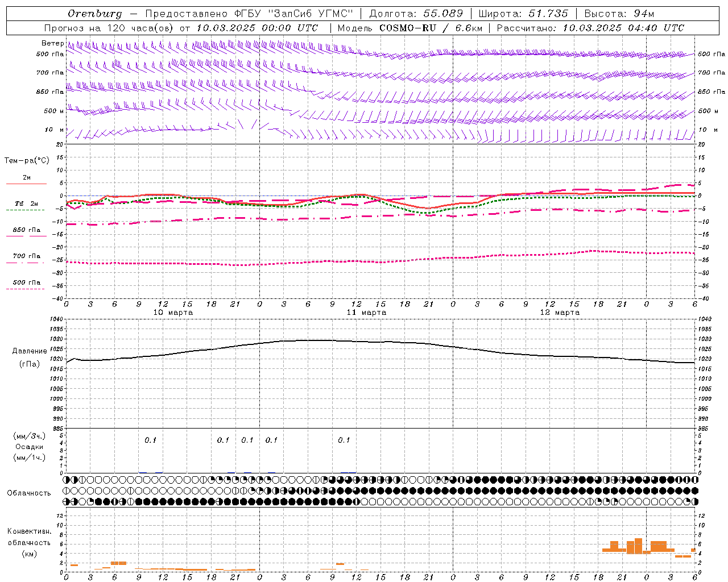Select the "Td 2м" dew point legend entry
The image size is (728, 582).
pos(26,203)
